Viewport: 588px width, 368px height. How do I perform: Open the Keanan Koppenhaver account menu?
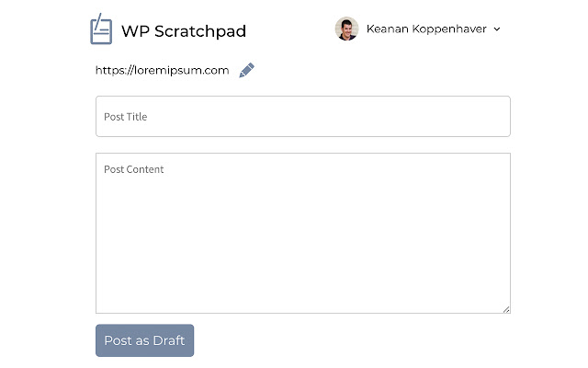click(426, 29)
